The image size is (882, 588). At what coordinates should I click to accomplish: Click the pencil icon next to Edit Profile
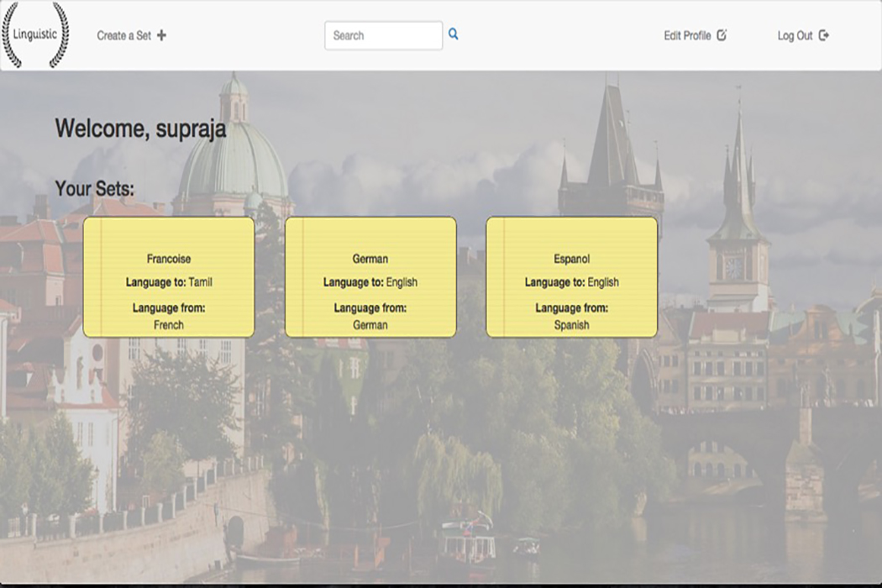pos(722,35)
